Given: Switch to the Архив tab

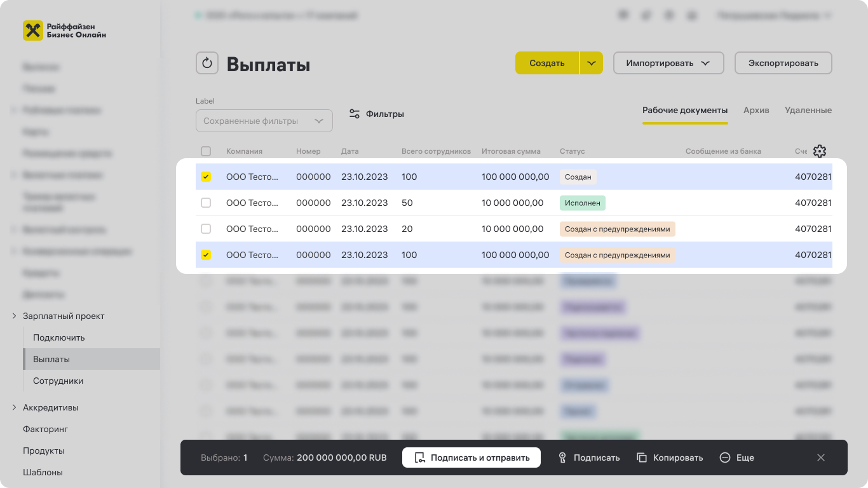Looking at the screenshot, I should [756, 110].
